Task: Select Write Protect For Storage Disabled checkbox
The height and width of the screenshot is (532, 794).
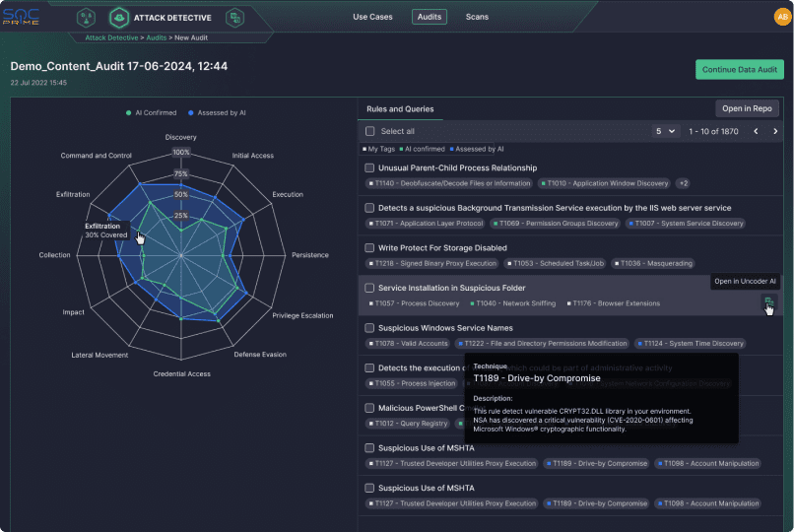Action: [369, 248]
